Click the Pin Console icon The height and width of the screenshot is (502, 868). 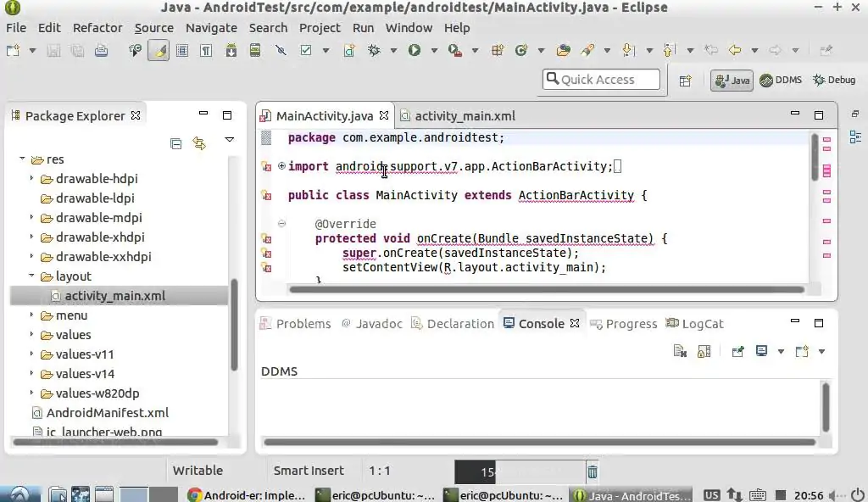(x=737, y=351)
